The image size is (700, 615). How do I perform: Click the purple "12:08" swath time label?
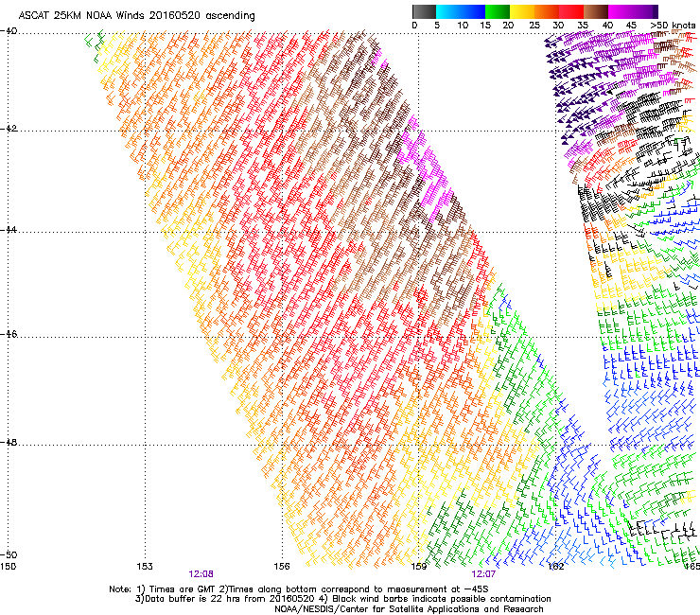click(201, 574)
